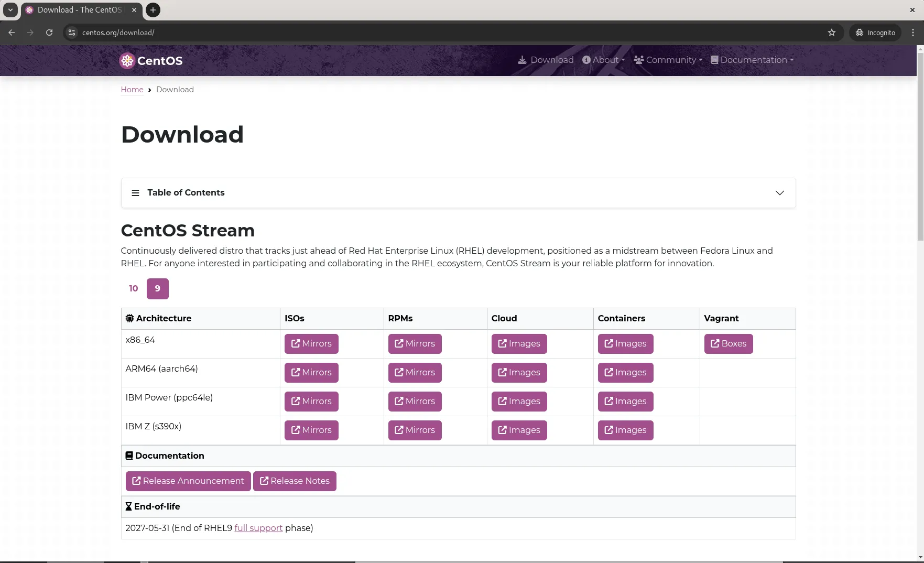The height and width of the screenshot is (563, 924).
Task: Click the ARM64 (aarch64) row label
Action: (x=161, y=369)
